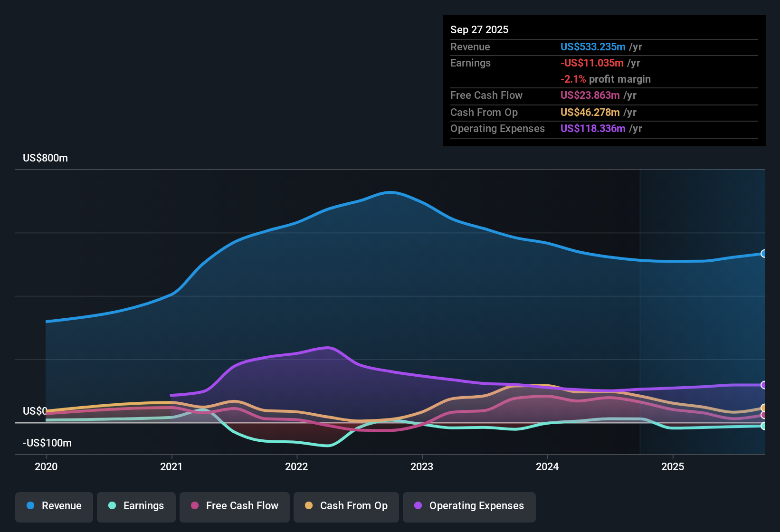Click the US$533.235m Revenue value in tooltip
Image resolution: width=780 pixels, height=532 pixels.
click(x=592, y=47)
